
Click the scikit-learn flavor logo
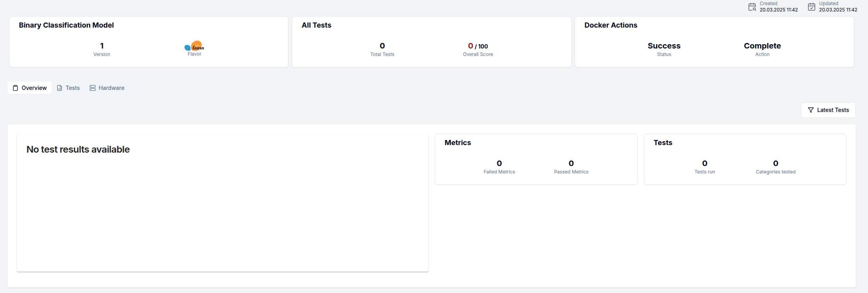[194, 46]
